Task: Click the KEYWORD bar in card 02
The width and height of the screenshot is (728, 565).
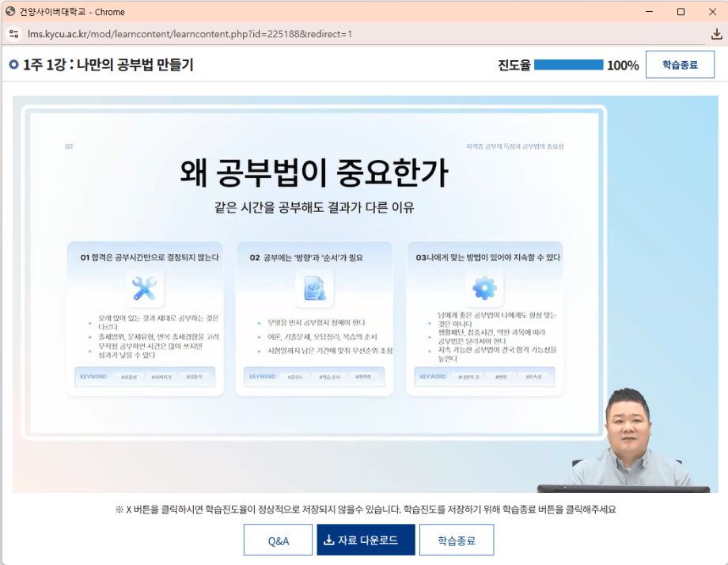Action: click(x=314, y=377)
